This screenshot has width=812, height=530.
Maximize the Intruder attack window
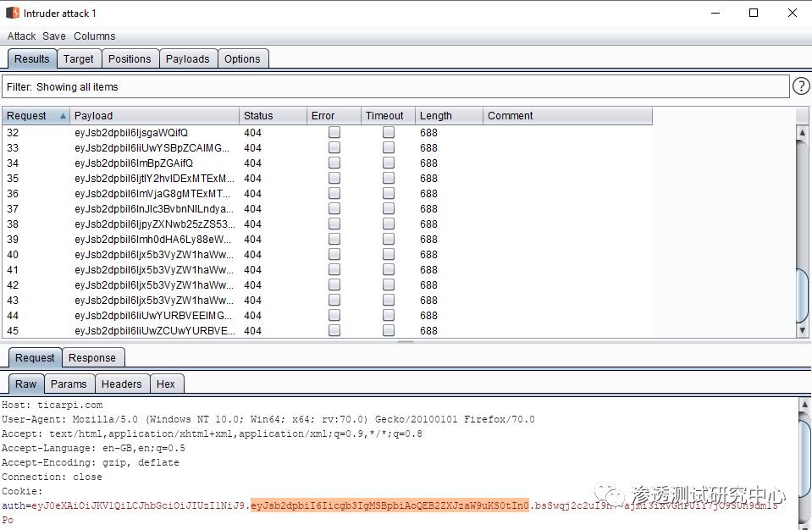point(753,13)
